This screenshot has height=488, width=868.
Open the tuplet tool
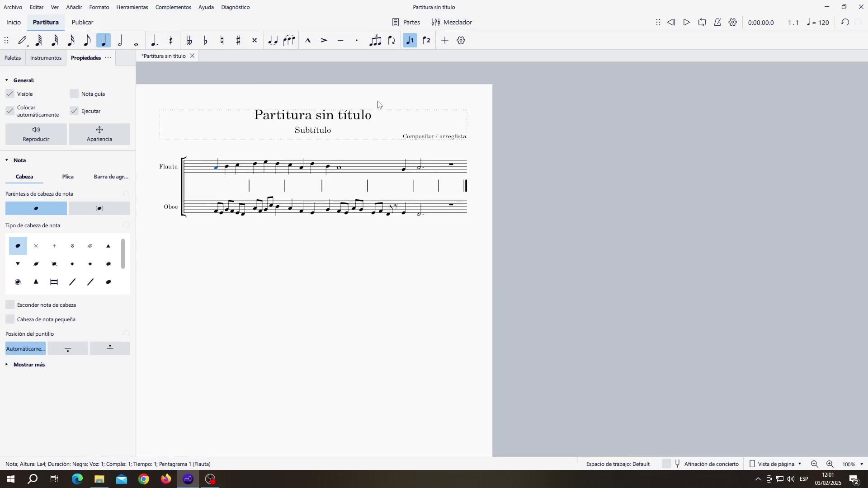tap(375, 41)
